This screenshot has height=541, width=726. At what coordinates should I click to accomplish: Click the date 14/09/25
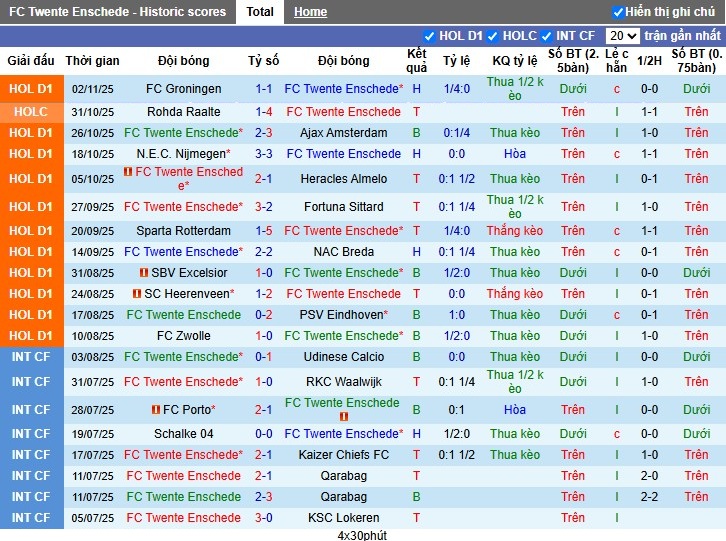(93, 252)
